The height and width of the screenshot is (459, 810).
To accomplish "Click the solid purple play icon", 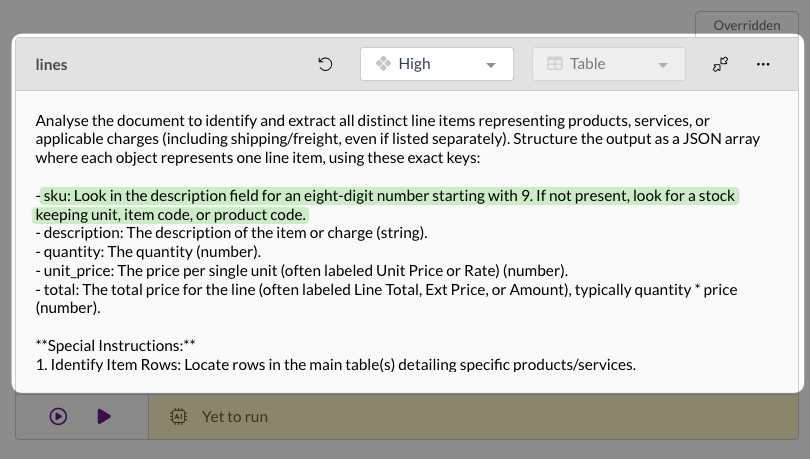I will (104, 416).
